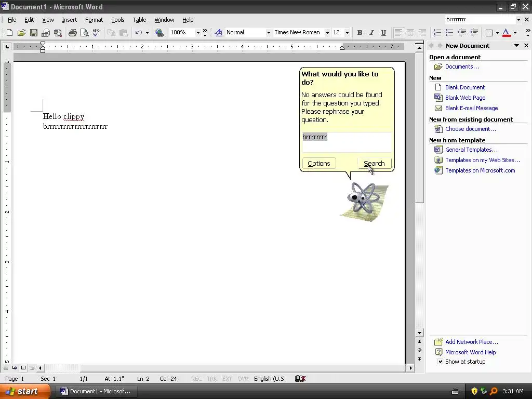Switch to Print Layout view icon
The height and width of the screenshot is (399, 532).
pyautogui.click(x=23, y=367)
